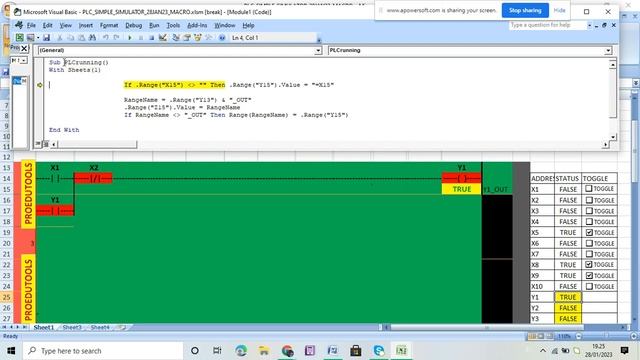This screenshot has width=640, height=360.
Task: Click the Windows taskbar search box
Action: tap(103, 351)
